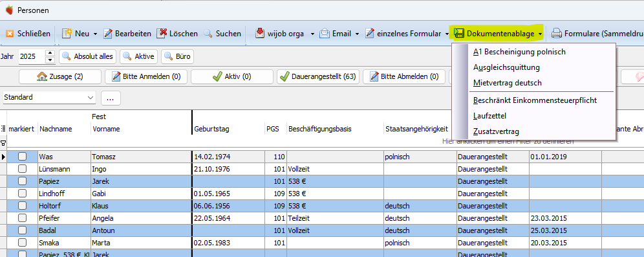Screen dimensions: 644x257
Task: Click the Jahr input field showing 2025
Action: 32,57
